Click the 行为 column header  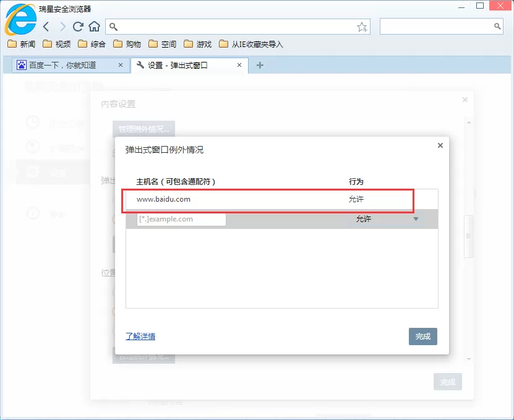click(x=356, y=181)
